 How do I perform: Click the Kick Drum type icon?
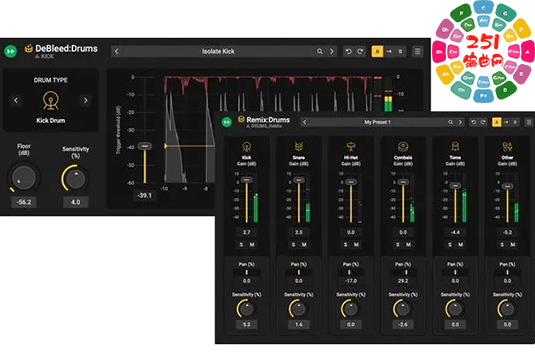tap(50, 101)
